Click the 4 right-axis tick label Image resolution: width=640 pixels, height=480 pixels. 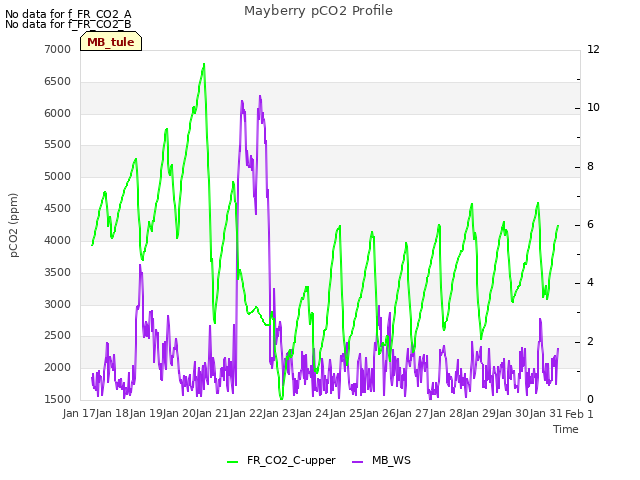tap(590, 282)
